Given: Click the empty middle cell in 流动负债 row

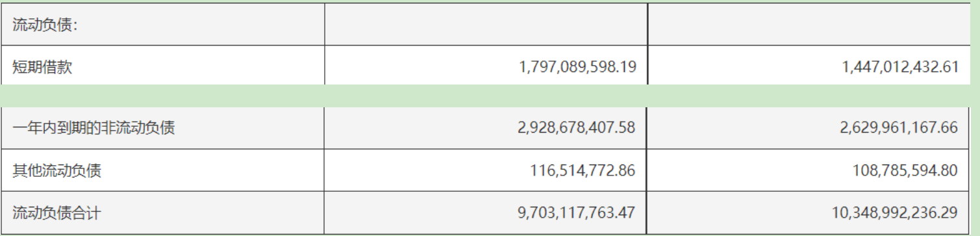Looking at the screenshot, I should pyautogui.click(x=487, y=25).
